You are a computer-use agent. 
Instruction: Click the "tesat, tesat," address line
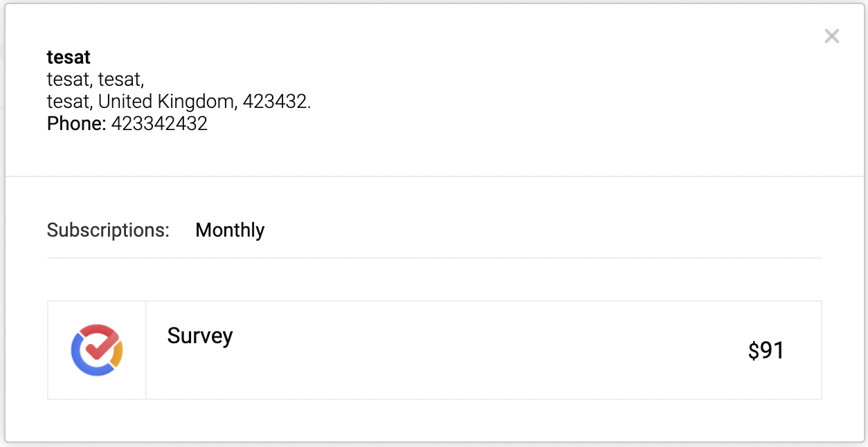coord(96,80)
